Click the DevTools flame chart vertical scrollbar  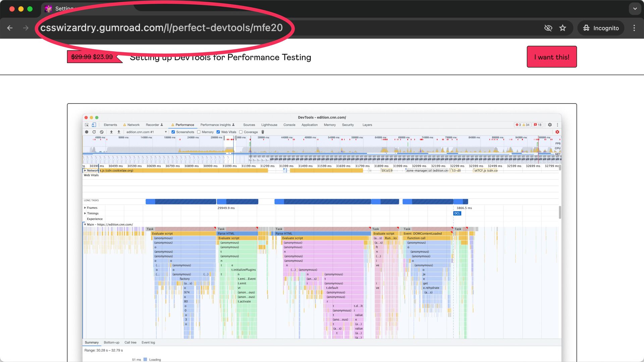(x=559, y=213)
